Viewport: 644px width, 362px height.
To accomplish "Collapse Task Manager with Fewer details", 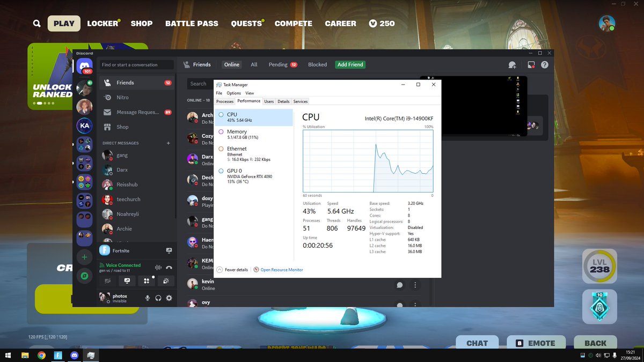I will 232,270.
